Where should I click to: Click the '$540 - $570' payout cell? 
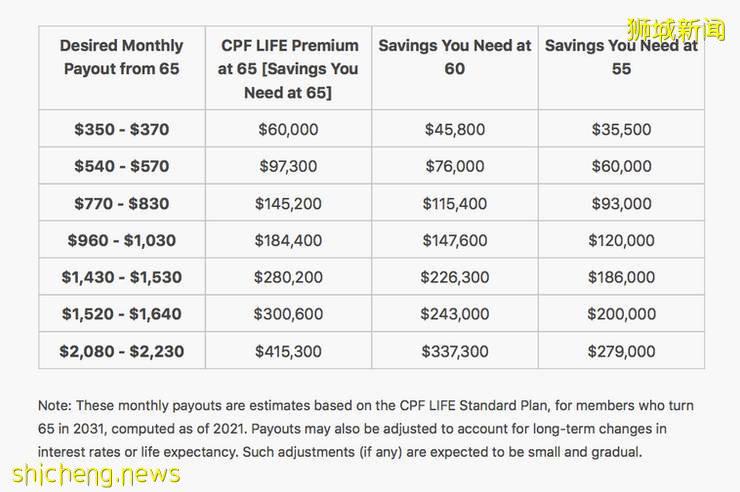(x=122, y=166)
